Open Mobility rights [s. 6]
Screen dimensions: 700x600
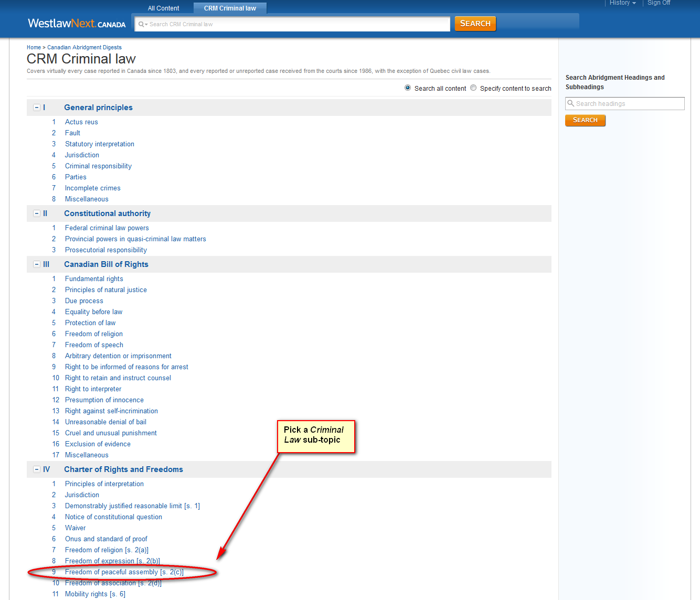pyautogui.click(x=95, y=594)
